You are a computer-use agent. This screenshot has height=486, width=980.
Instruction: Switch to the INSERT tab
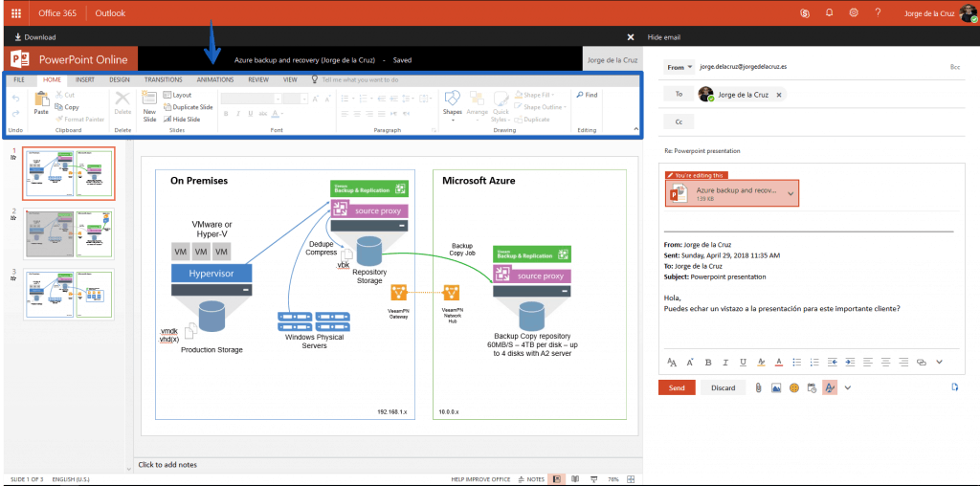pos(85,80)
